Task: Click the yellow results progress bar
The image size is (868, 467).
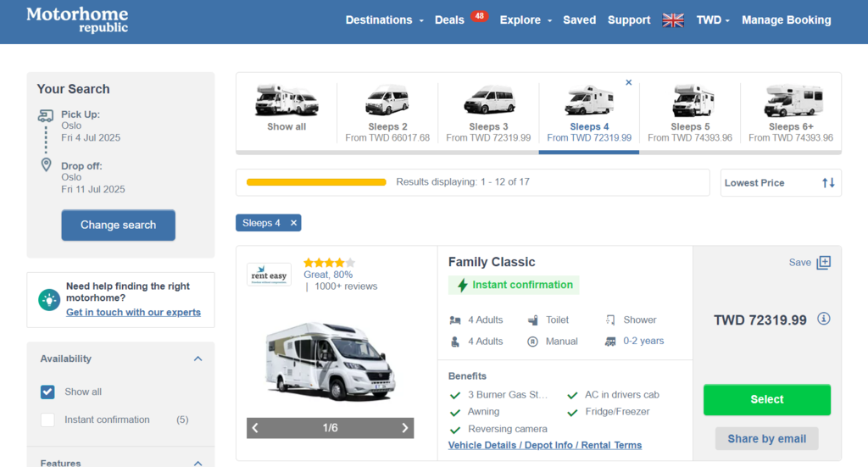Action: click(x=316, y=182)
